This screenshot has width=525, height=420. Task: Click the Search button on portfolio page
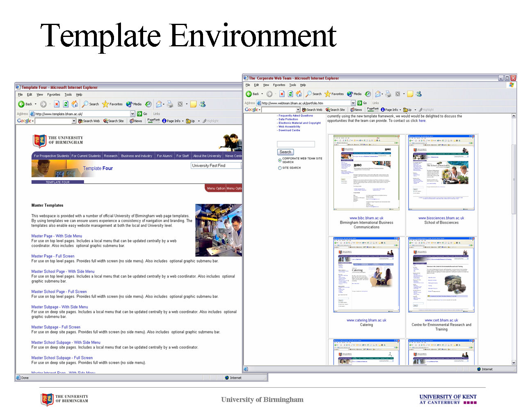pyautogui.click(x=285, y=152)
